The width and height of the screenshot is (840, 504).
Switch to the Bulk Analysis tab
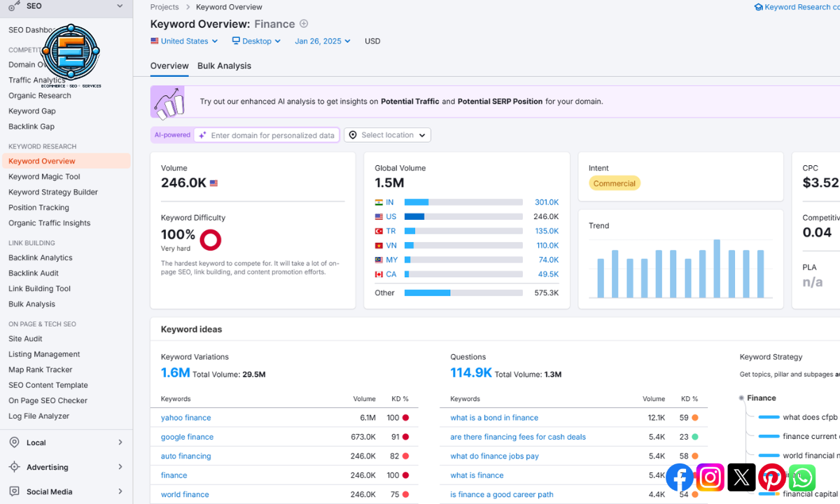(223, 65)
